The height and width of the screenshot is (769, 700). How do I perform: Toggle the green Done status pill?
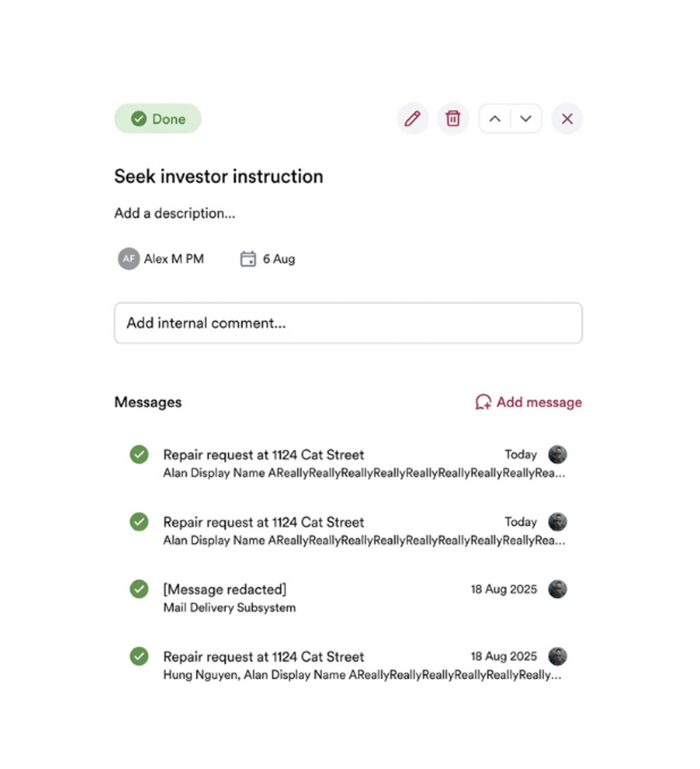click(x=157, y=119)
